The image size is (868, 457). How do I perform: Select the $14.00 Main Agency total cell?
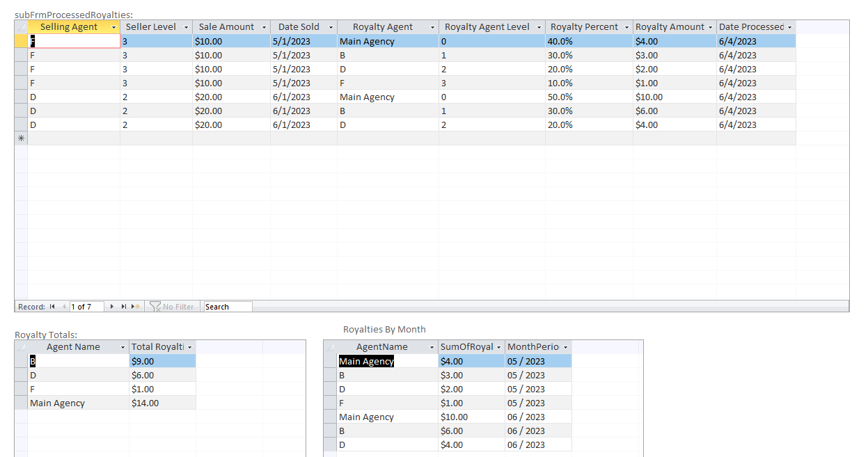[x=161, y=403]
